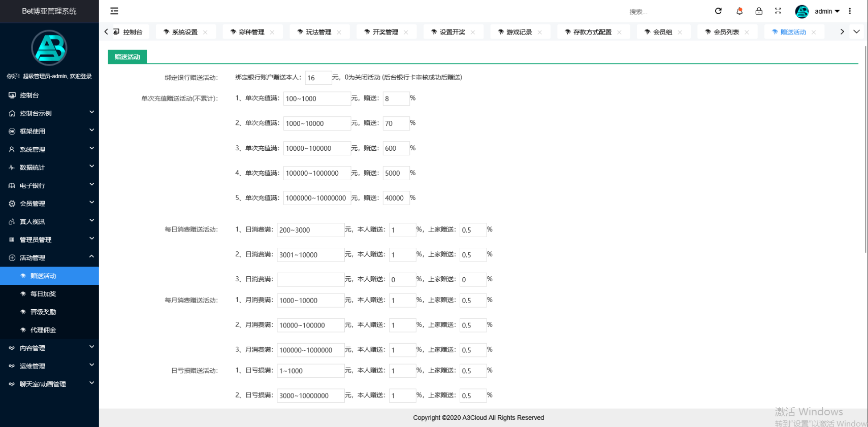Open 每日加奖 in the sidebar
Viewport: 868px width, 427px height.
(x=49, y=293)
